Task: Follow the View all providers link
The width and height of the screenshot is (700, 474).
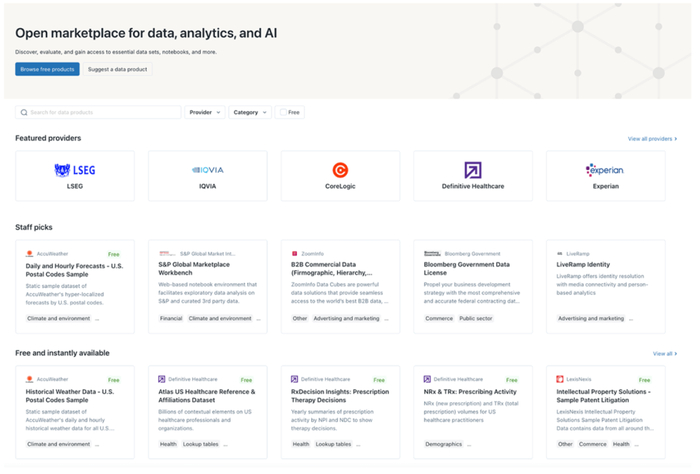Action: pyautogui.click(x=652, y=139)
